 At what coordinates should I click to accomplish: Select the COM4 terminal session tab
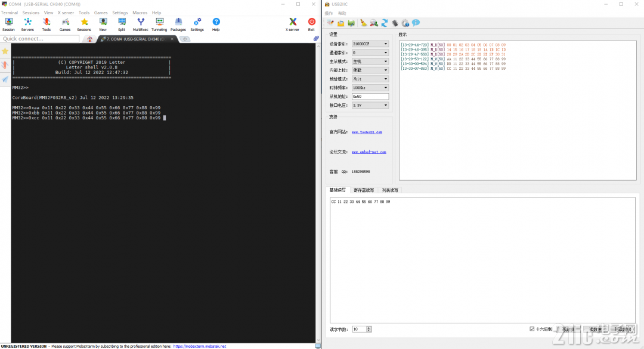click(x=135, y=39)
